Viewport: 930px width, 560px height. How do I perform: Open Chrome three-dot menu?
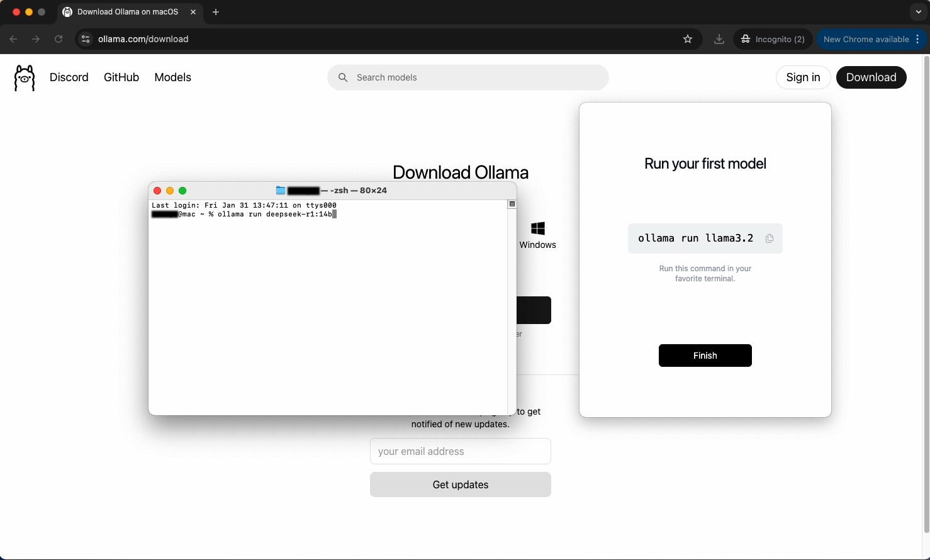[x=918, y=39]
